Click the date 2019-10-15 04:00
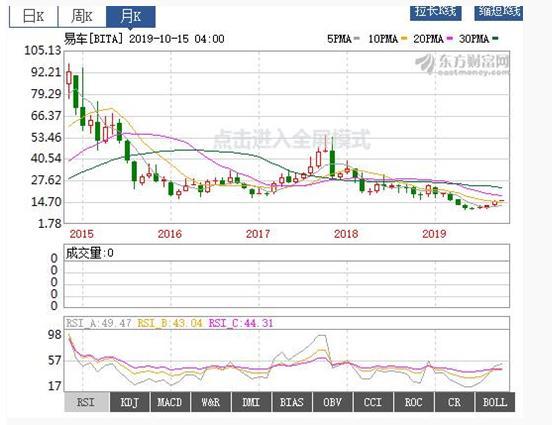Screen dimensions: 552x425 click(177, 39)
